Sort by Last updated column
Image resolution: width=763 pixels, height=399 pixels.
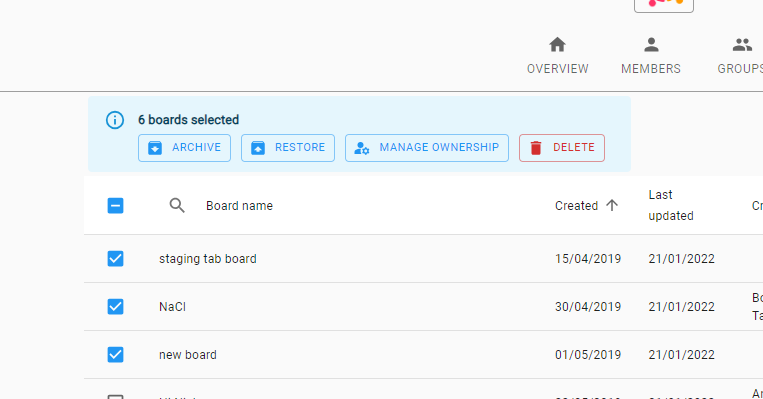tap(671, 205)
